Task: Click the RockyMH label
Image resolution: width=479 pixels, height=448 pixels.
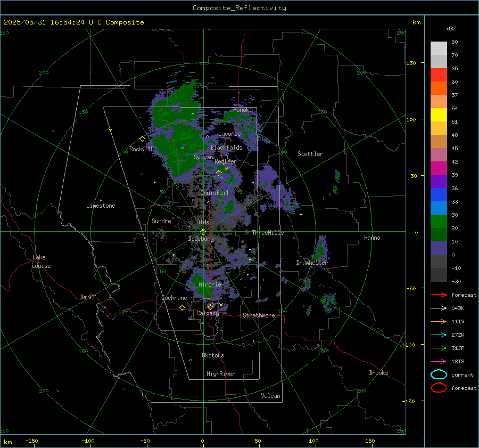Action: pyautogui.click(x=141, y=149)
